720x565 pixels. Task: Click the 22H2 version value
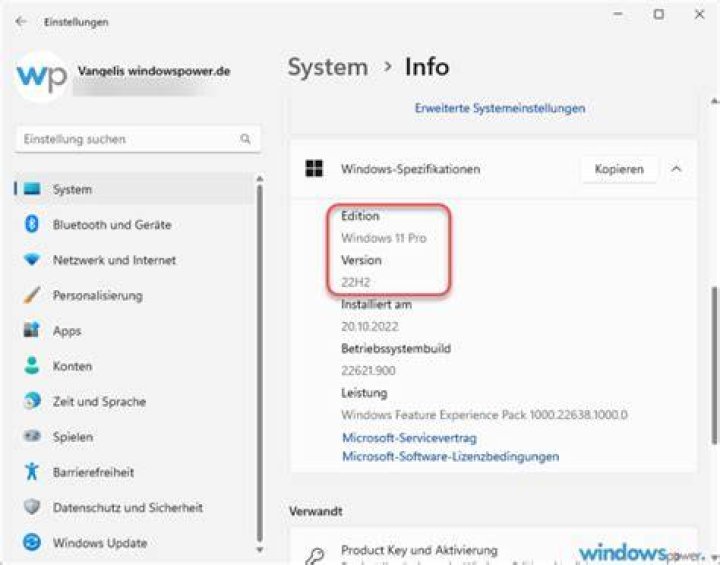click(355, 282)
